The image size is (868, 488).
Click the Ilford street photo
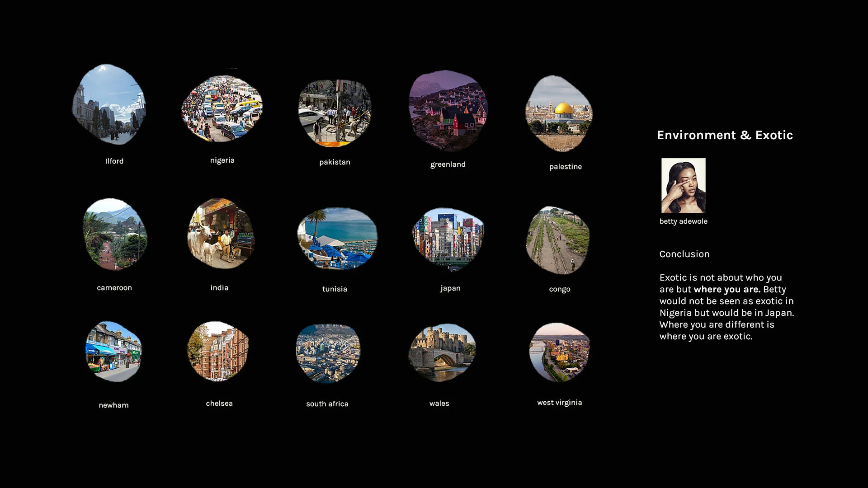pyautogui.click(x=109, y=105)
